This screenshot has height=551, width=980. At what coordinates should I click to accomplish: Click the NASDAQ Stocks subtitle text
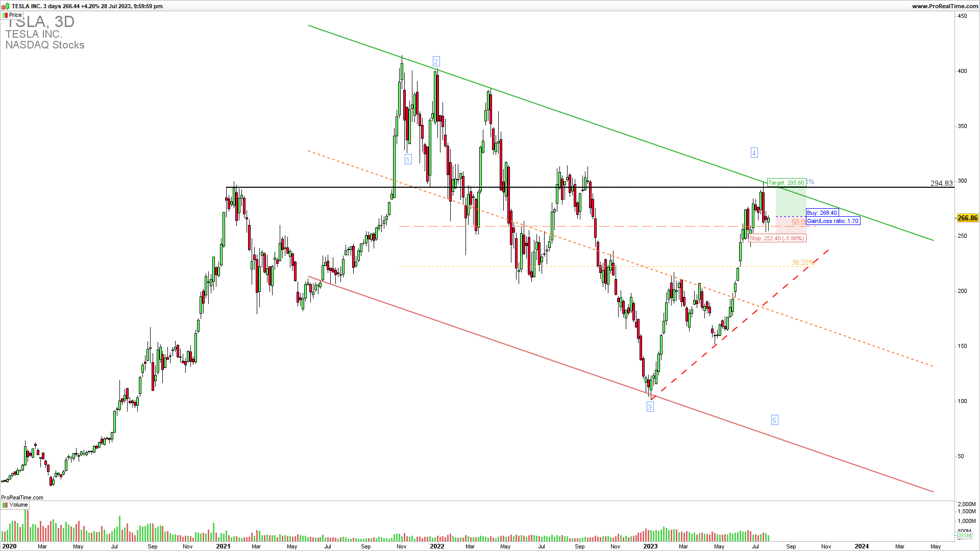(x=45, y=45)
